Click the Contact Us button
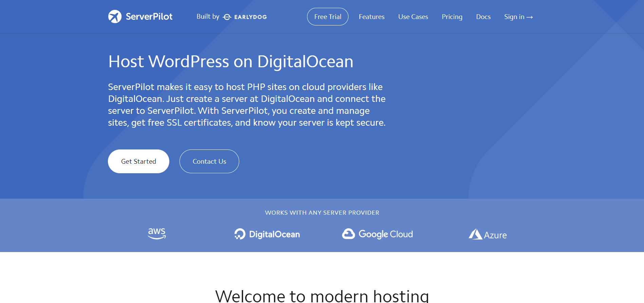This screenshot has height=303, width=644. pyautogui.click(x=209, y=161)
